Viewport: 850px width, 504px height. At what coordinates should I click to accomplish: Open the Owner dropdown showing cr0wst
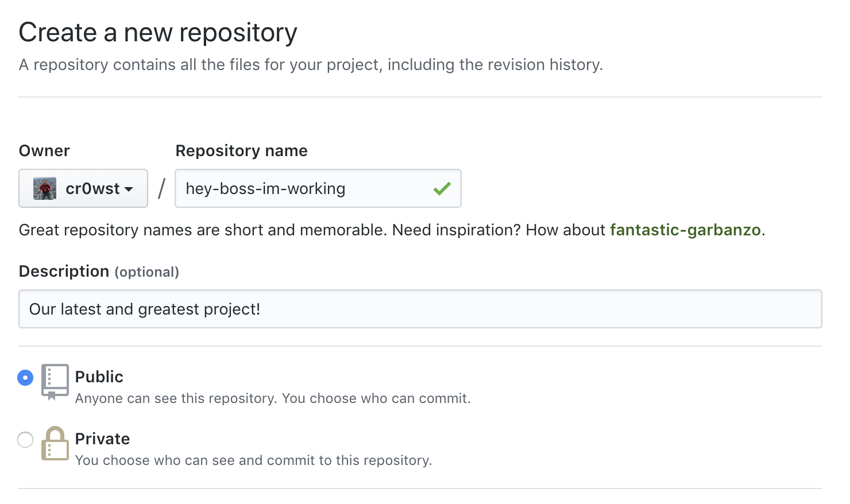point(83,188)
